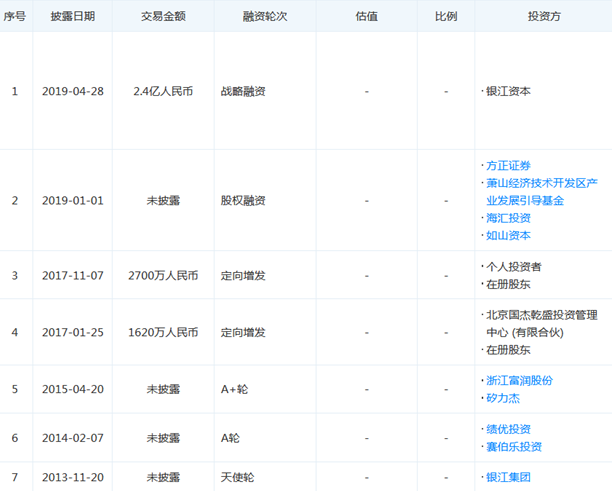Click the 银江资本 investor text

pos(508,91)
